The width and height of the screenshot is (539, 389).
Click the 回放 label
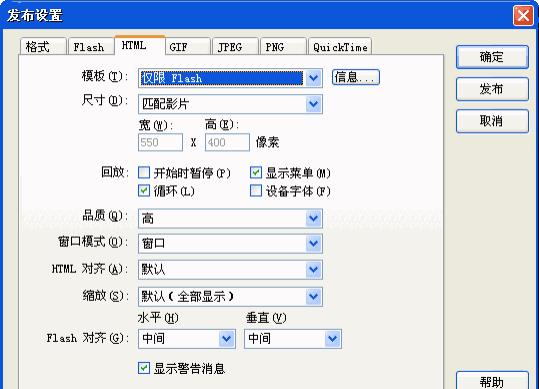(x=115, y=172)
